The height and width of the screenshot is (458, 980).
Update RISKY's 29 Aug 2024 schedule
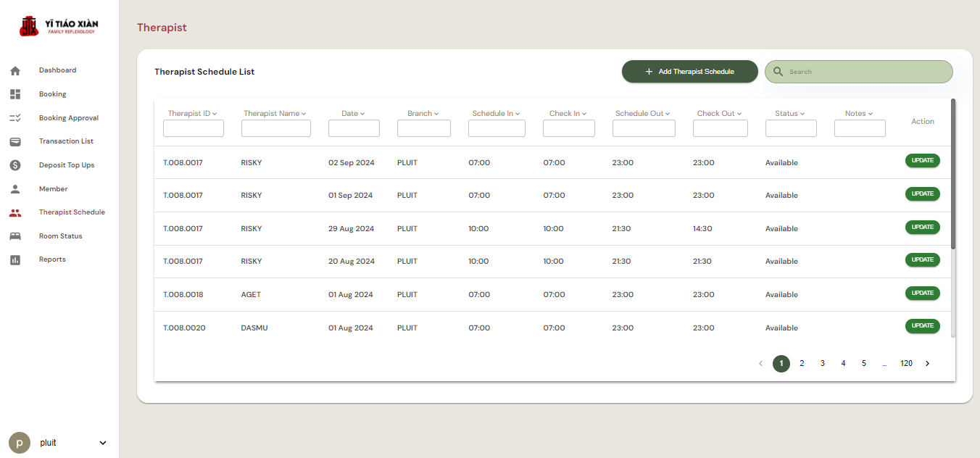[x=922, y=227]
